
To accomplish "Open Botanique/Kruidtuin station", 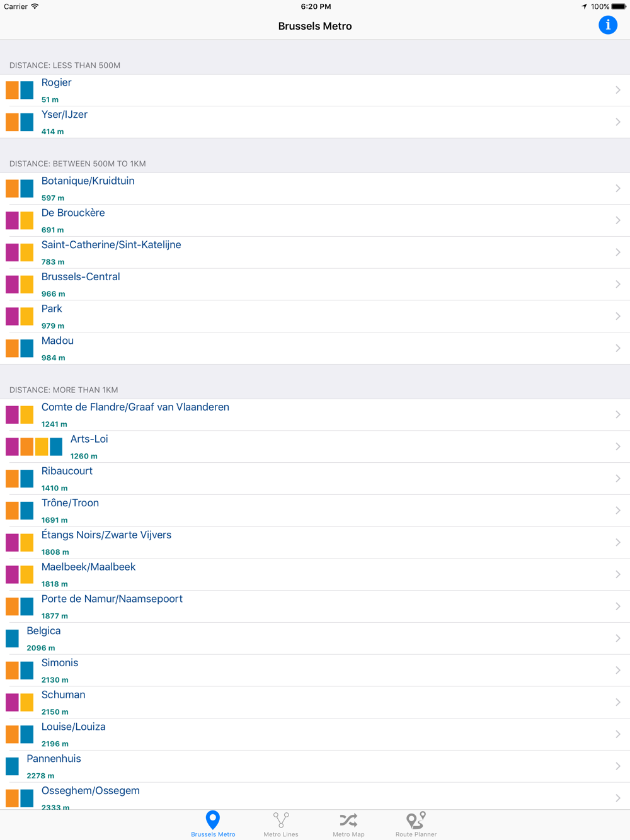I will [x=315, y=188].
